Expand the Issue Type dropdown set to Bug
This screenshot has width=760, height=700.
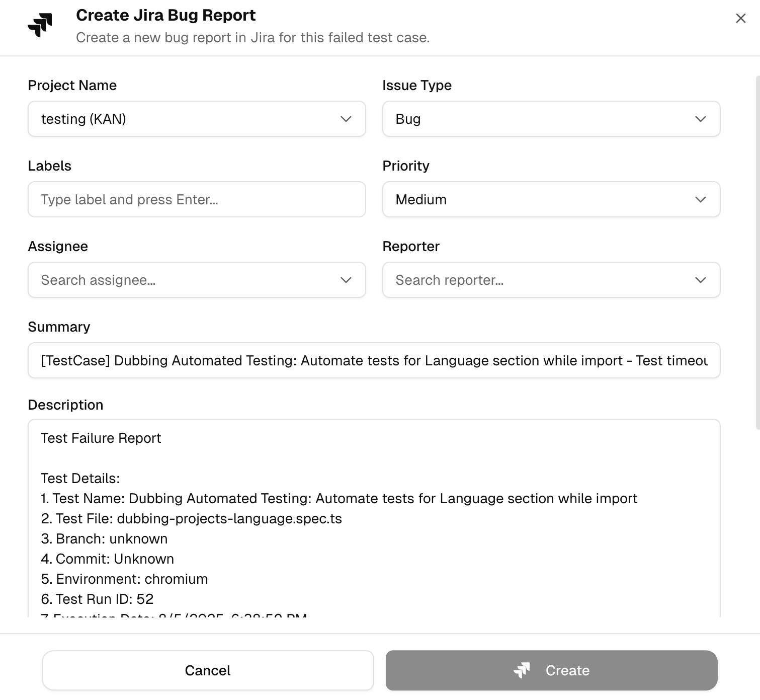[551, 119]
